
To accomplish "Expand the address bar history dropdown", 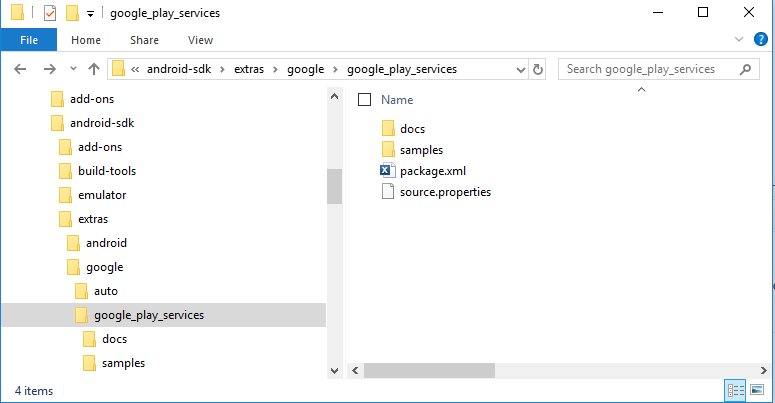I will click(x=520, y=69).
